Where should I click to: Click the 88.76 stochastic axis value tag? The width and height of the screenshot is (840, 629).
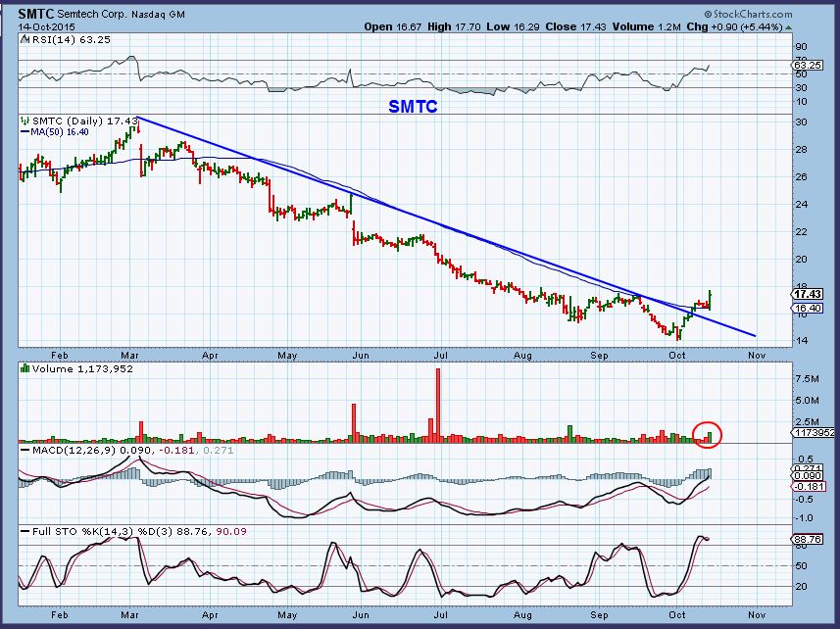coord(808,539)
